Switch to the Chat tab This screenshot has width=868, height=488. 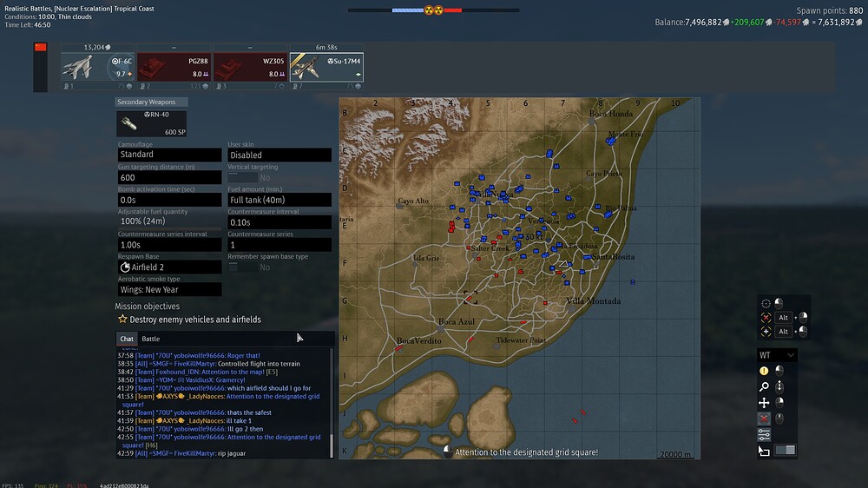[127, 339]
